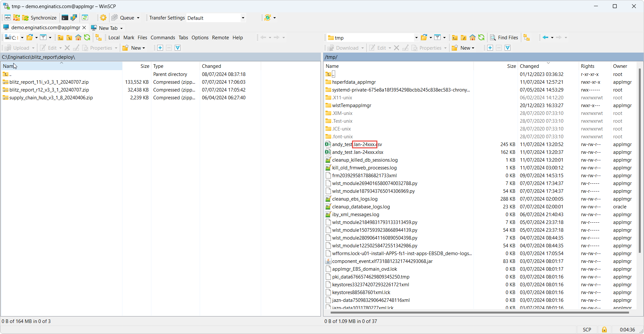Click Select Files plus icon in local panel
Screen dimensions: 644x334
[160, 48]
